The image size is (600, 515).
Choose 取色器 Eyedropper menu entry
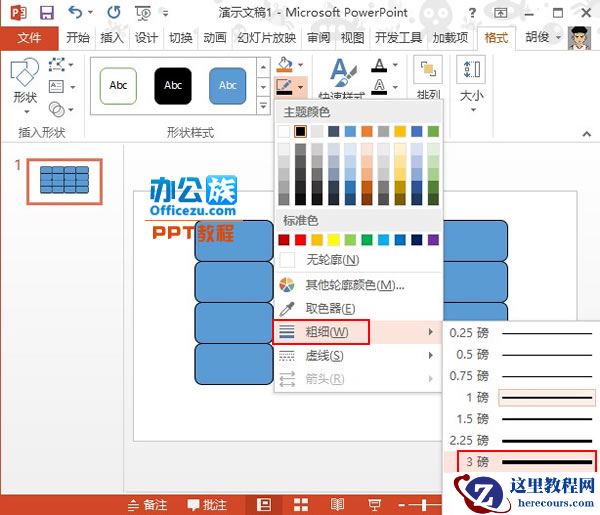point(357,309)
